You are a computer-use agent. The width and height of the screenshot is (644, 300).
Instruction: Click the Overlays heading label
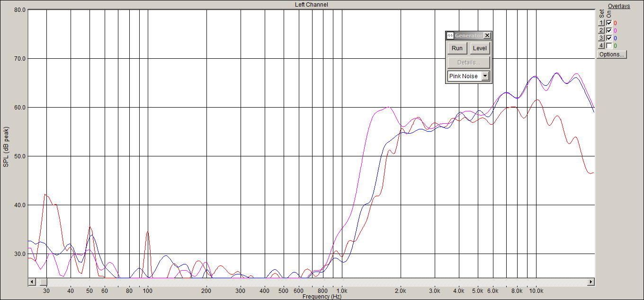tap(619, 6)
